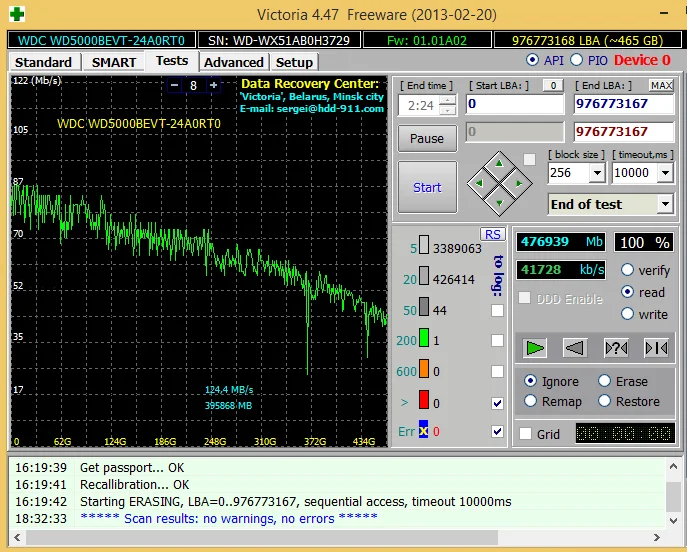This screenshot has height=552, width=687.
Task: Open the End of test action dropdown
Action: (665, 204)
